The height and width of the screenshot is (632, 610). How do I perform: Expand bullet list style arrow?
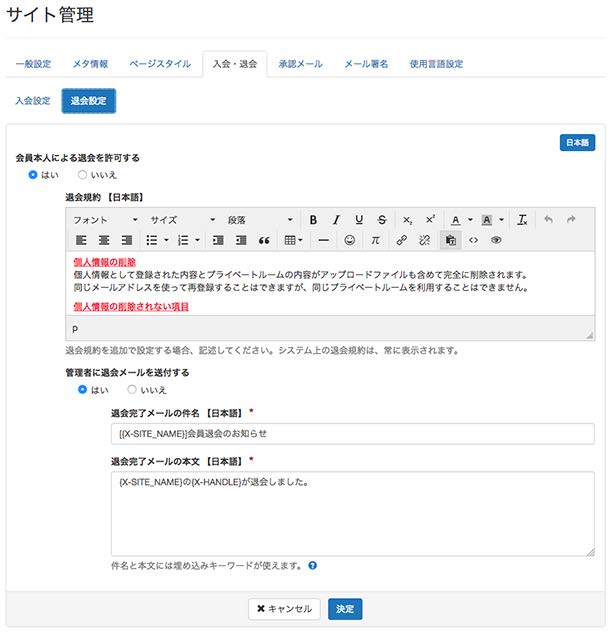click(166, 240)
